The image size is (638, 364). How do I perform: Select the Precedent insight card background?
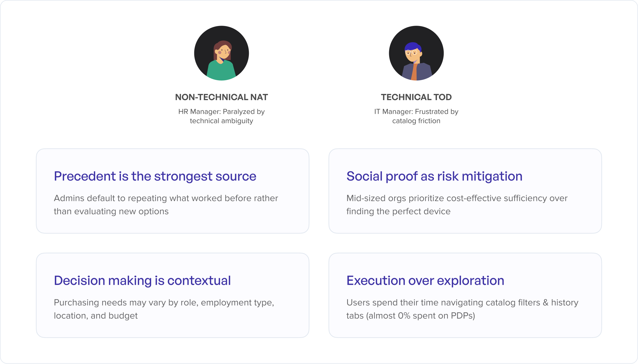coord(172,191)
